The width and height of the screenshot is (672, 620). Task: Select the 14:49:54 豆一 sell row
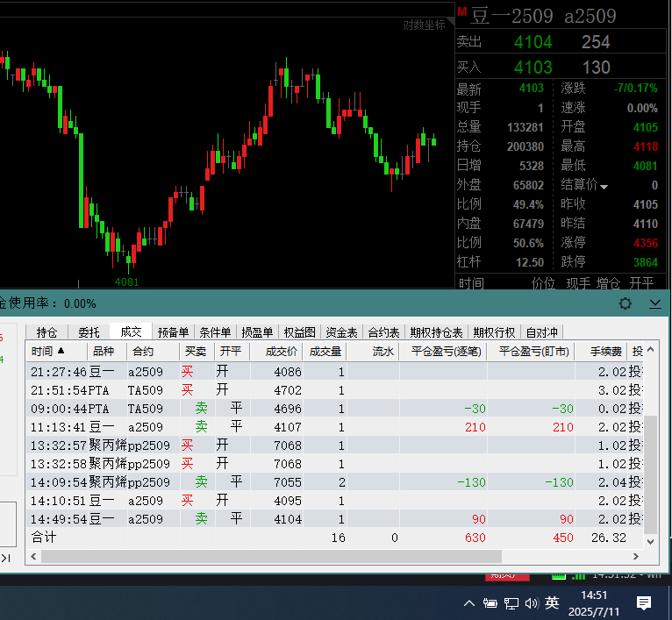tap(334, 519)
